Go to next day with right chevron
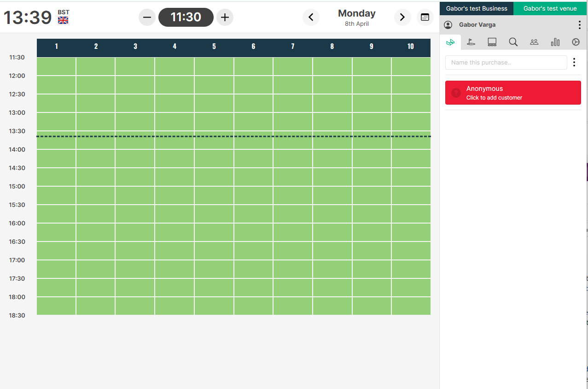 tap(402, 17)
